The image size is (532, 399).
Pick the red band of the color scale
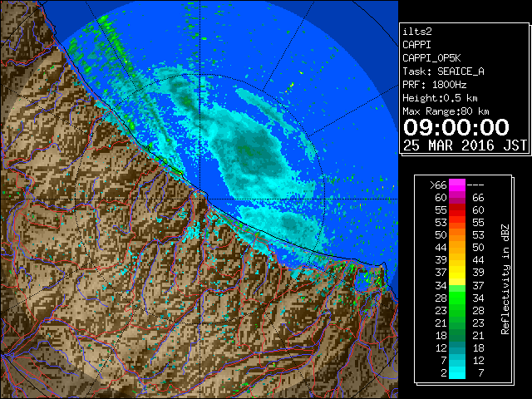click(x=457, y=210)
